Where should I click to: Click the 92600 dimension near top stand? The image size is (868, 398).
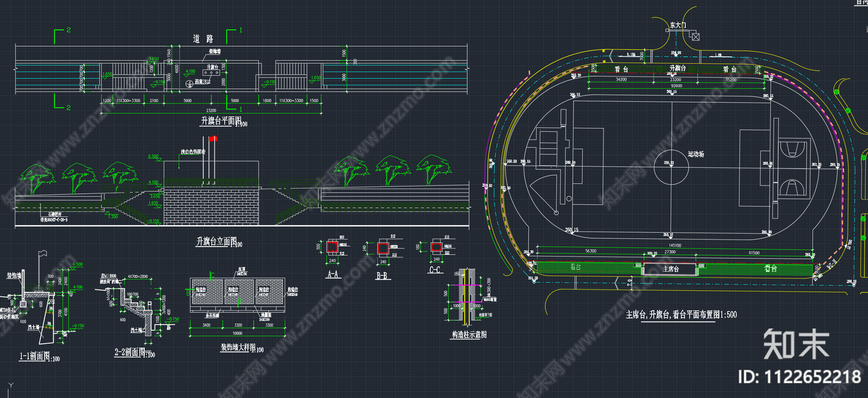point(676,86)
